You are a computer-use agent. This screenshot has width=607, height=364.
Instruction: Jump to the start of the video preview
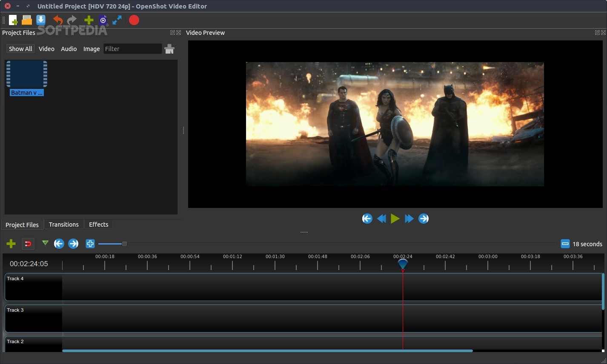pos(367,219)
